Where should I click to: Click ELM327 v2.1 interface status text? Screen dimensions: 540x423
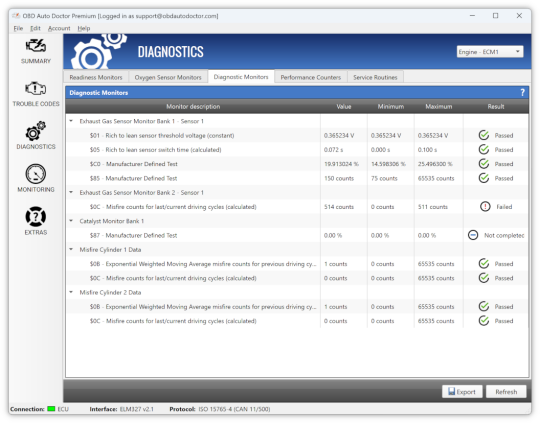coord(136,409)
